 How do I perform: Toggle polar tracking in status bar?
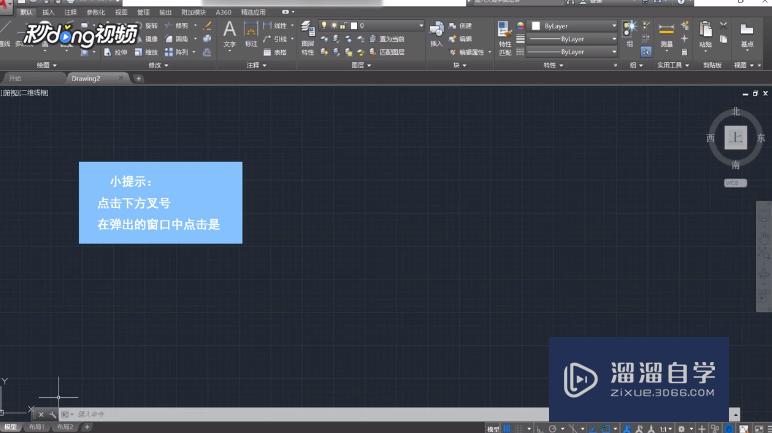pyautogui.click(x=552, y=429)
